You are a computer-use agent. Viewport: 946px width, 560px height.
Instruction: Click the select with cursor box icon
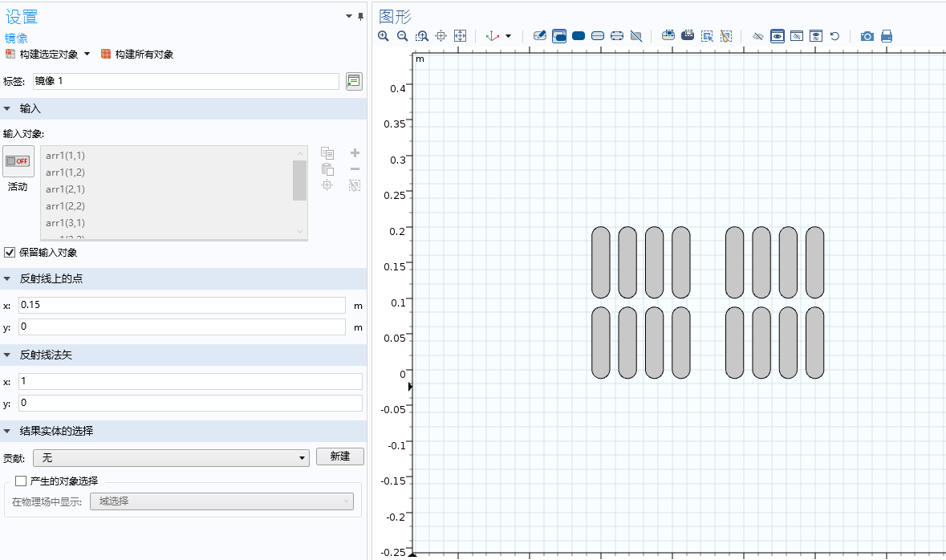[707, 36]
